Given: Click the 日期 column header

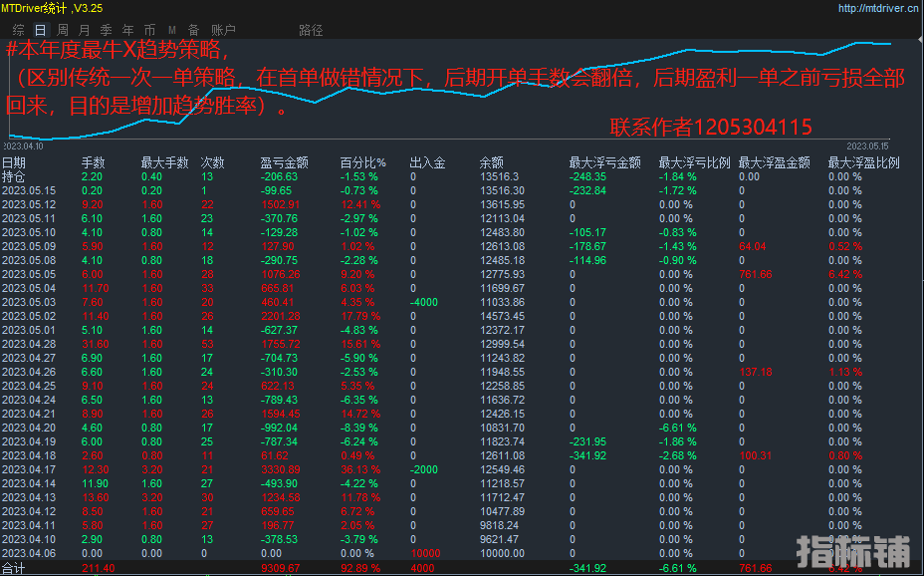Looking at the screenshot, I should [14, 162].
